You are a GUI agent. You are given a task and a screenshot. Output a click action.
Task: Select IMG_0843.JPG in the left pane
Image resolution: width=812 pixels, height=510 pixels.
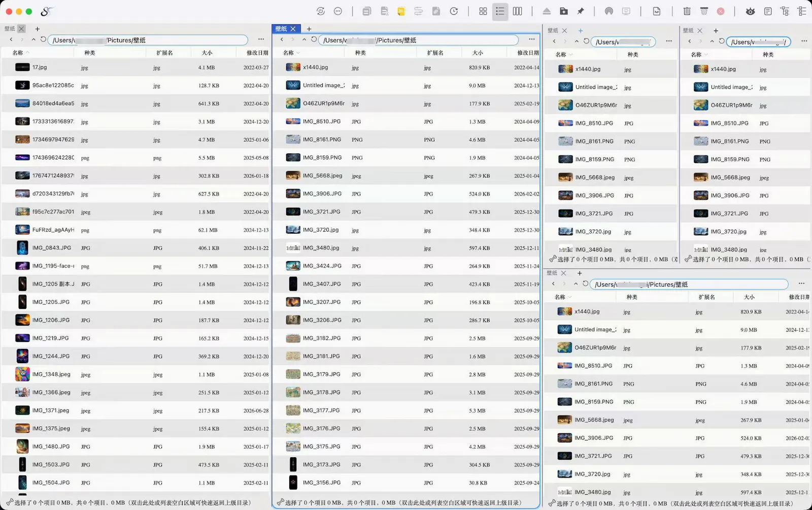click(x=136, y=248)
